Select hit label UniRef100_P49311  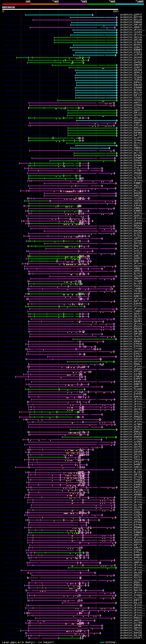click(131, 151)
